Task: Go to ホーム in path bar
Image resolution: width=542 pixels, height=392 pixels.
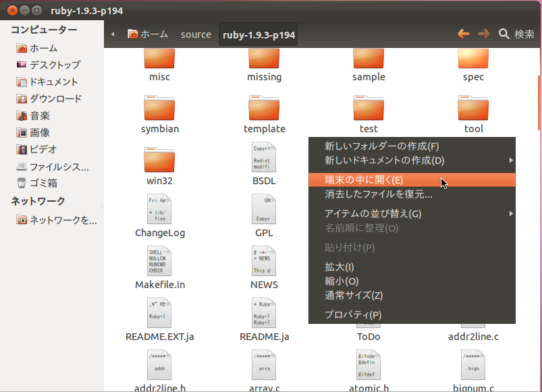Action: [148, 34]
